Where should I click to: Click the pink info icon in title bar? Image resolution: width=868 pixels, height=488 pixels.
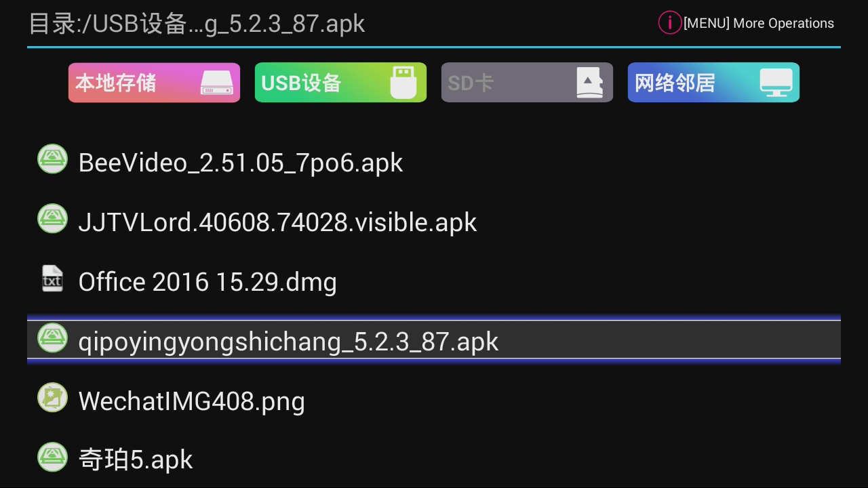point(669,22)
